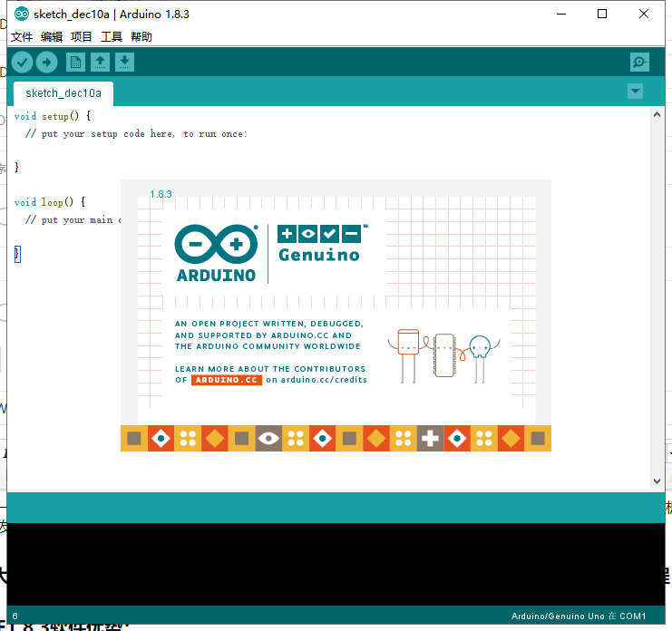Click line number 6 in status bar
The width and height of the screenshot is (672, 631).
click(15, 616)
